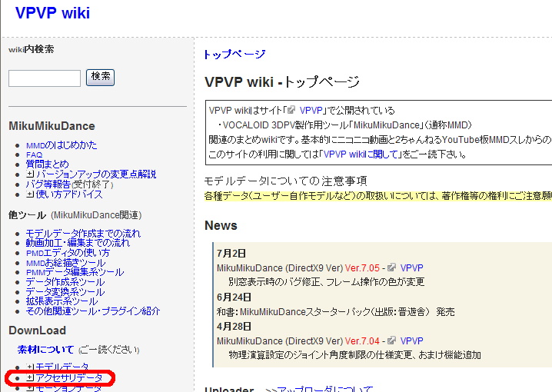Viewport: 552px width, 392px height.
Task: Open PMDエディタの使い方 link
Action: pos(68,253)
